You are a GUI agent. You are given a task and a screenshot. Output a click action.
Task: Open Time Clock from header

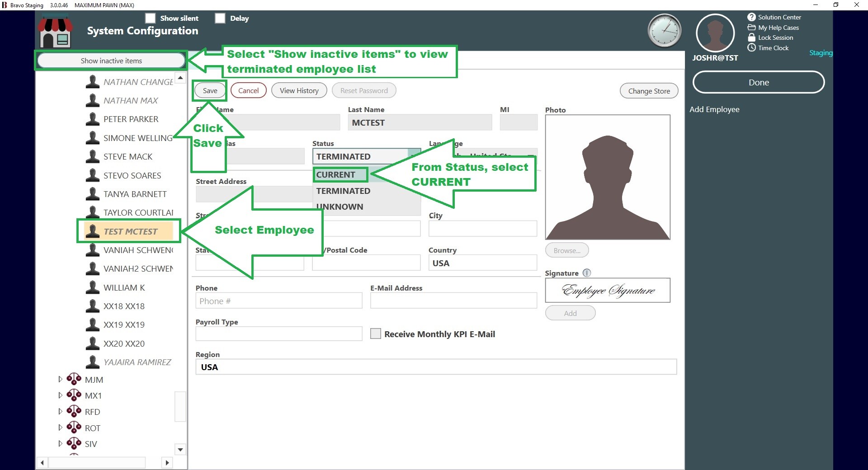pos(773,48)
